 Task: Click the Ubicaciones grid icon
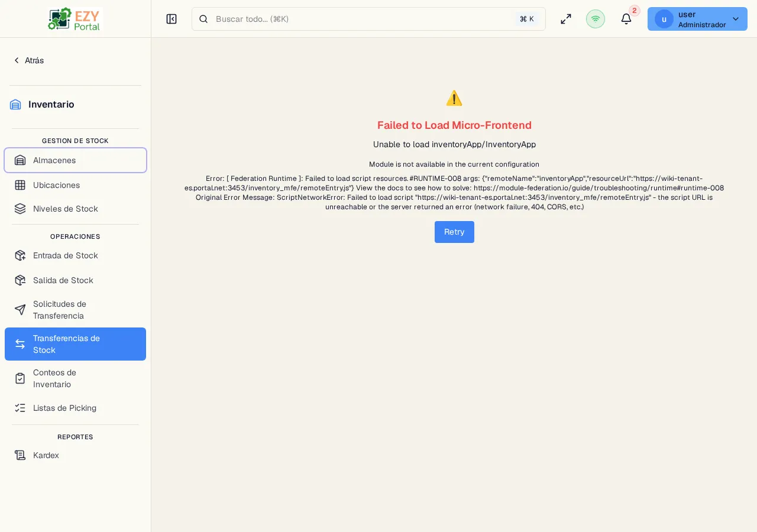click(20, 185)
